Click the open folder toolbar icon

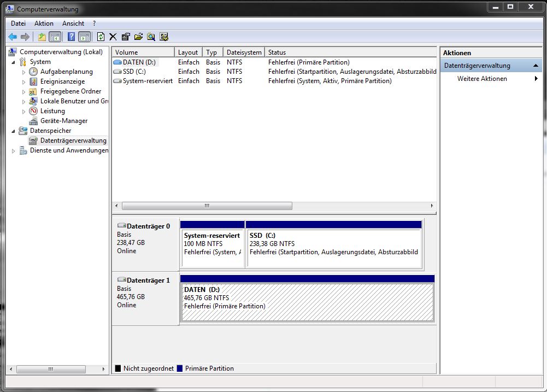tap(138, 37)
